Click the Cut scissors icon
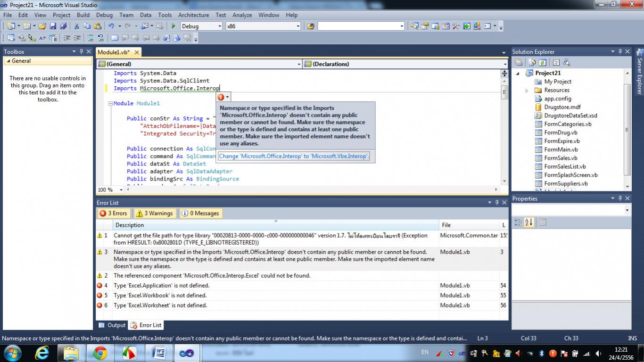The height and width of the screenshot is (362, 644). tap(76, 26)
